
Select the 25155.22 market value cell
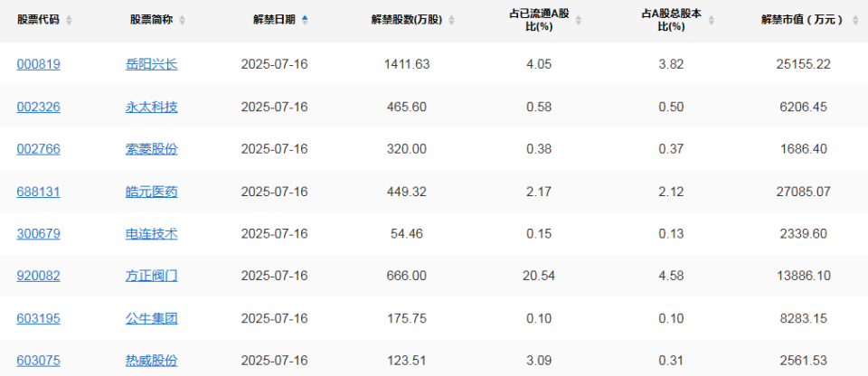point(803,65)
